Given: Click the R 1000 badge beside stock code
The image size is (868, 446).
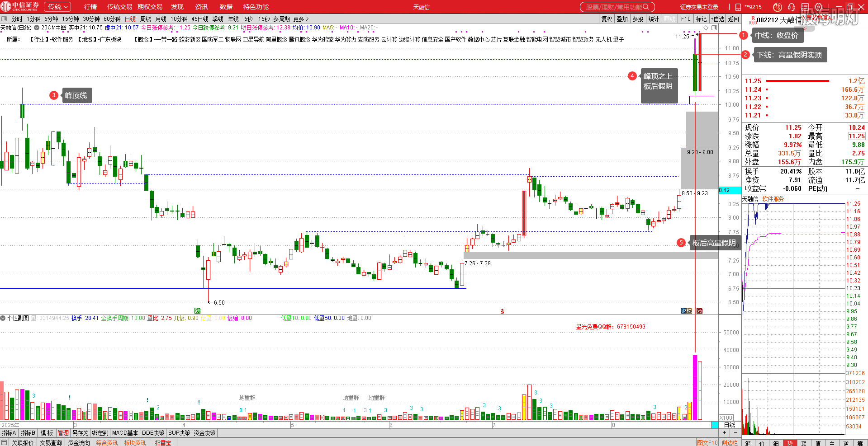Looking at the screenshot, I should coord(753,20).
